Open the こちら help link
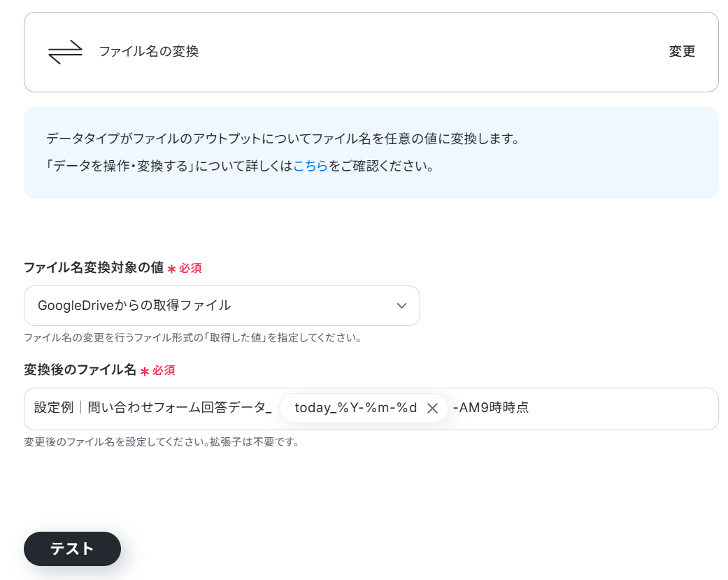Viewport: 728px width, 580px height. pyautogui.click(x=311, y=166)
